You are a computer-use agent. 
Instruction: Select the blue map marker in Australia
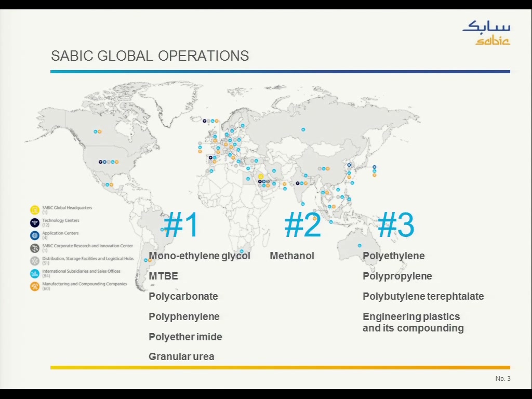tap(360, 246)
